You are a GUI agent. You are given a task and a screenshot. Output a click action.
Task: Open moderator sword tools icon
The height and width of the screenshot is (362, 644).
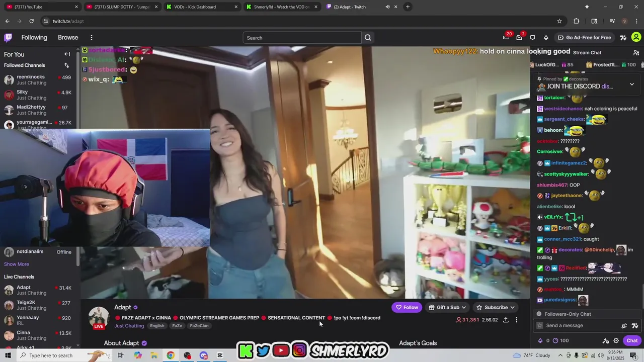(x=606, y=340)
